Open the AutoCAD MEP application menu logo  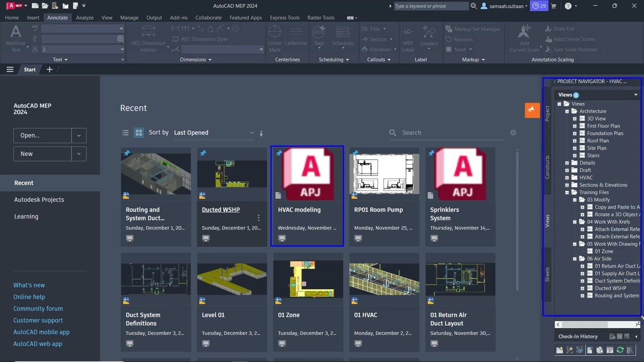point(16,6)
